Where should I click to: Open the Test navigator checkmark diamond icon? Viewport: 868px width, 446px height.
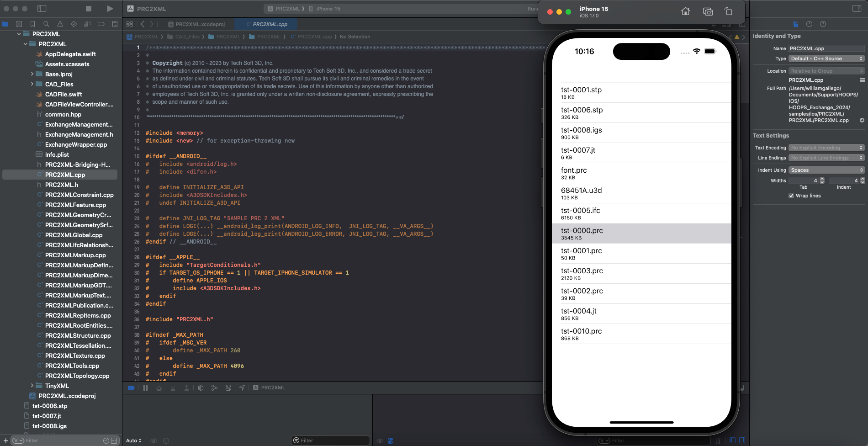[x=73, y=24]
